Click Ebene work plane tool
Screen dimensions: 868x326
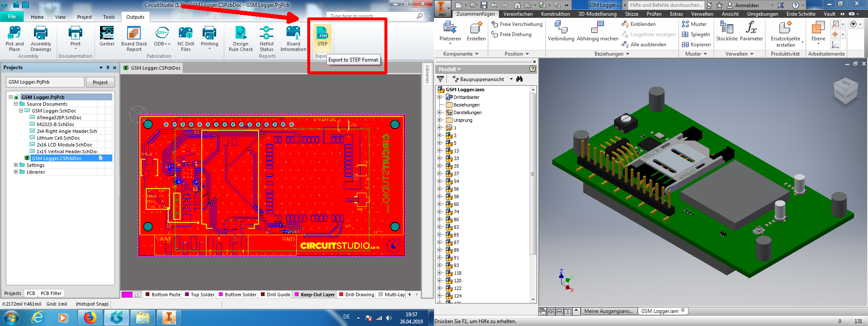[818, 32]
